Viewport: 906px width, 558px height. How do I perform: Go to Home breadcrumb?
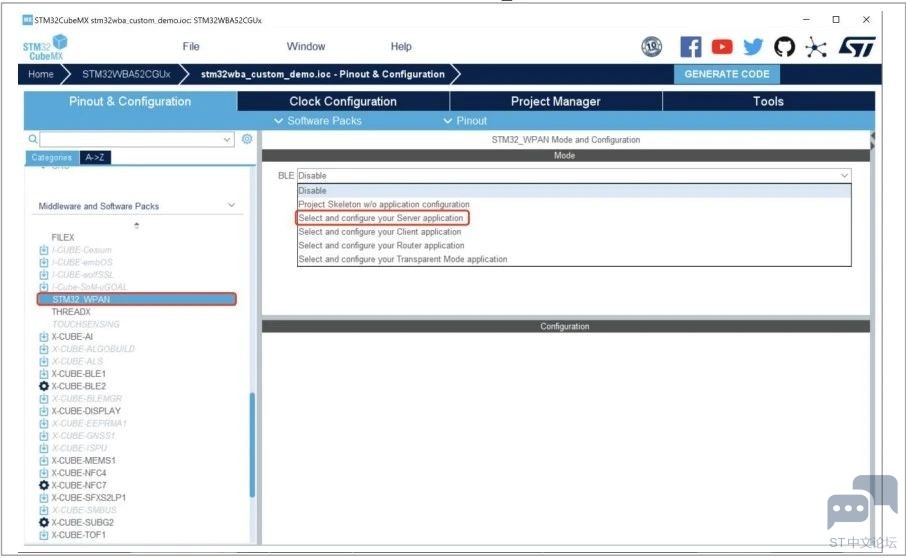pos(40,74)
